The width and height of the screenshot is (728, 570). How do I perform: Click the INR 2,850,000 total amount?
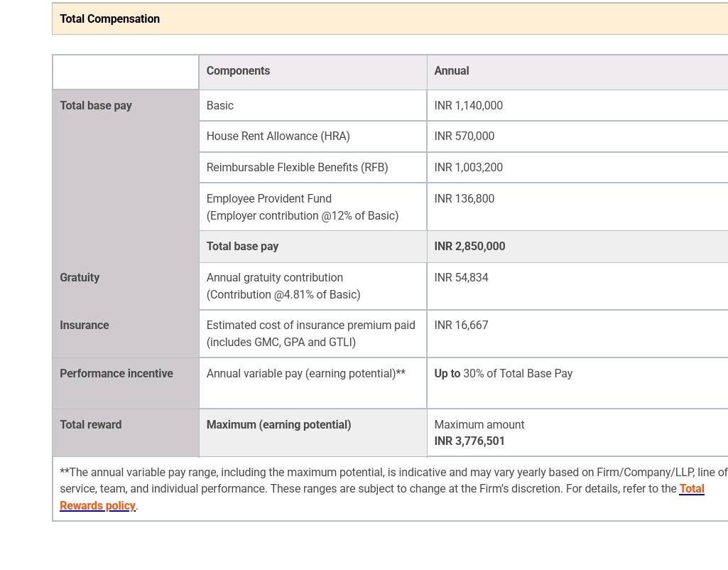point(470,246)
